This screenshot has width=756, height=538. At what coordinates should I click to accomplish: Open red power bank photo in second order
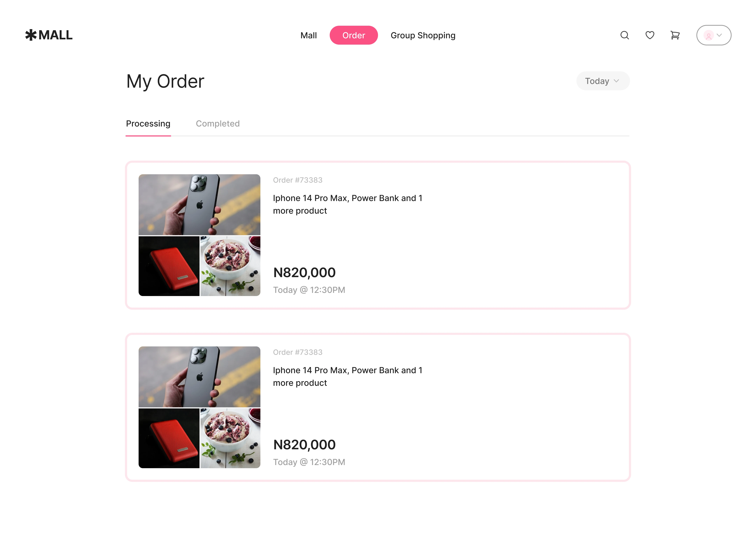(169, 438)
